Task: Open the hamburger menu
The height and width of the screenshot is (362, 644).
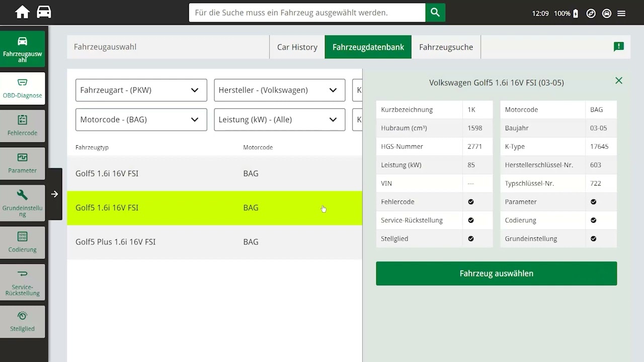Action: pyautogui.click(x=622, y=14)
